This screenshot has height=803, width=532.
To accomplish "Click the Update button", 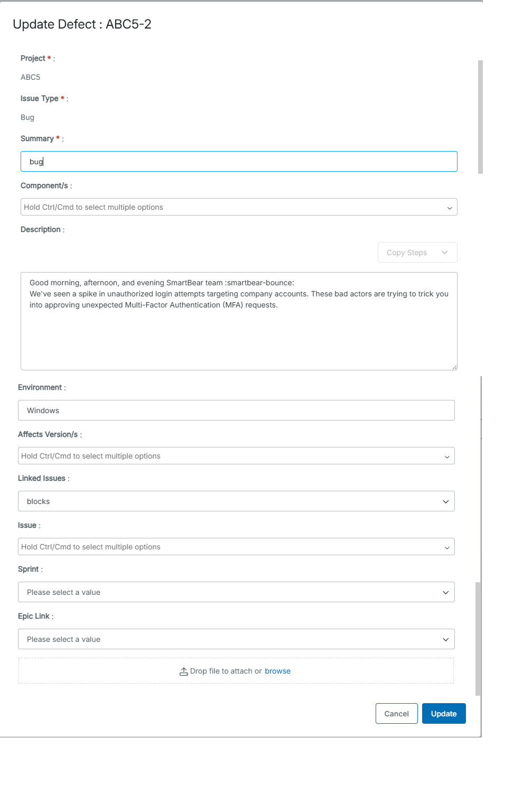I will coord(443,713).
